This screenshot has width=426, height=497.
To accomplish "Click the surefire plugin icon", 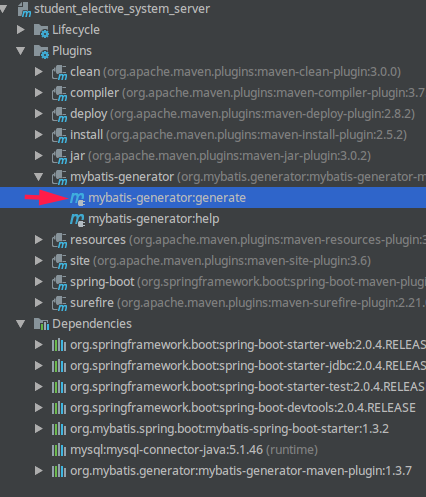I will point(59,303).
